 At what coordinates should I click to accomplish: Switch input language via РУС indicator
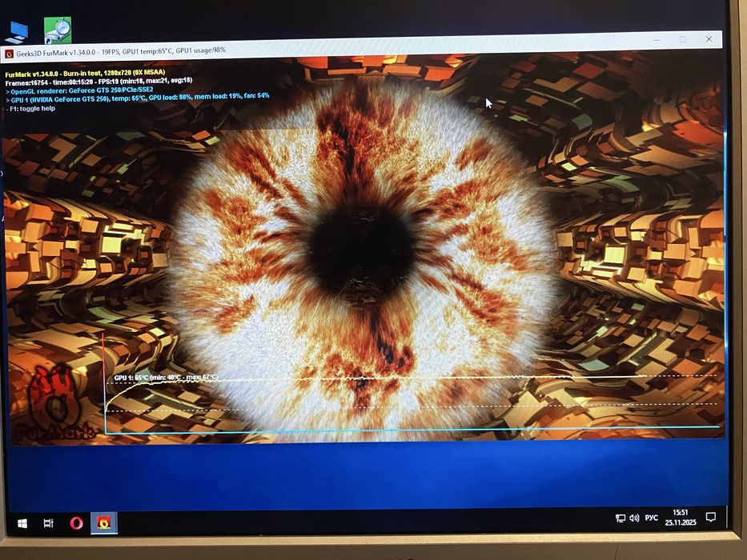coord(651,518)
